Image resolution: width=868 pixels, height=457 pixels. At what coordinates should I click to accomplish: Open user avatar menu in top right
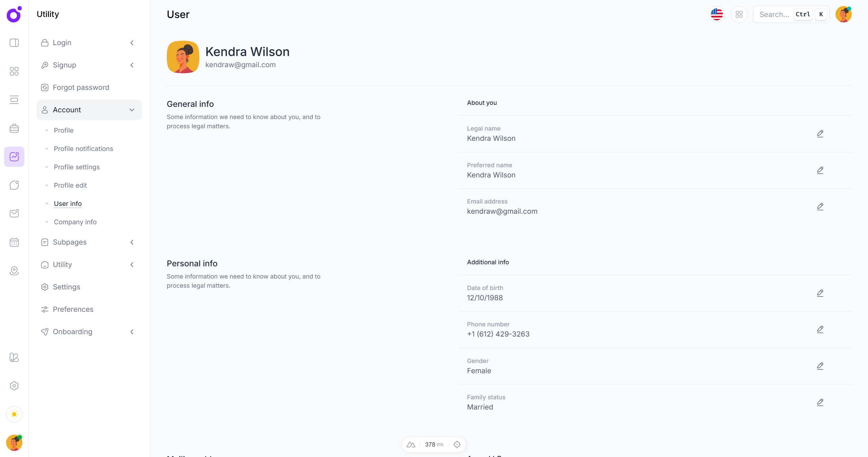843,14
